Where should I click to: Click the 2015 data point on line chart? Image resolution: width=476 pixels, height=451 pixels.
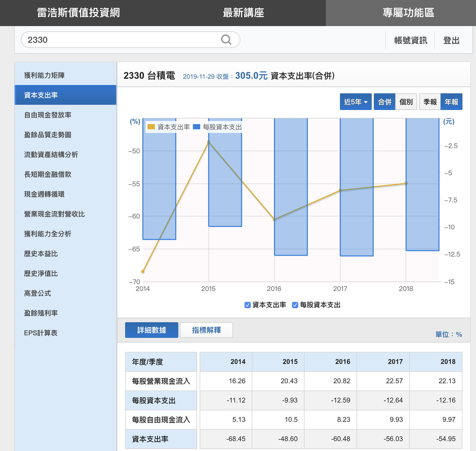coord(209,142)
